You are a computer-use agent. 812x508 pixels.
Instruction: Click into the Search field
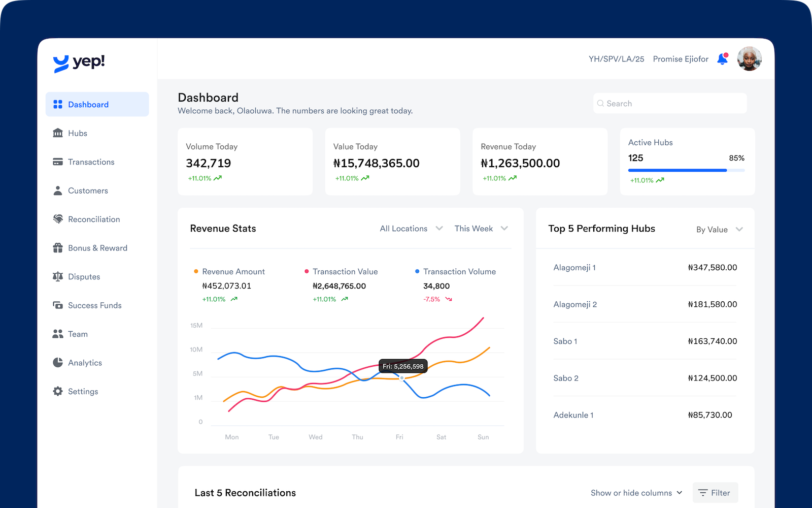[670, 104]
